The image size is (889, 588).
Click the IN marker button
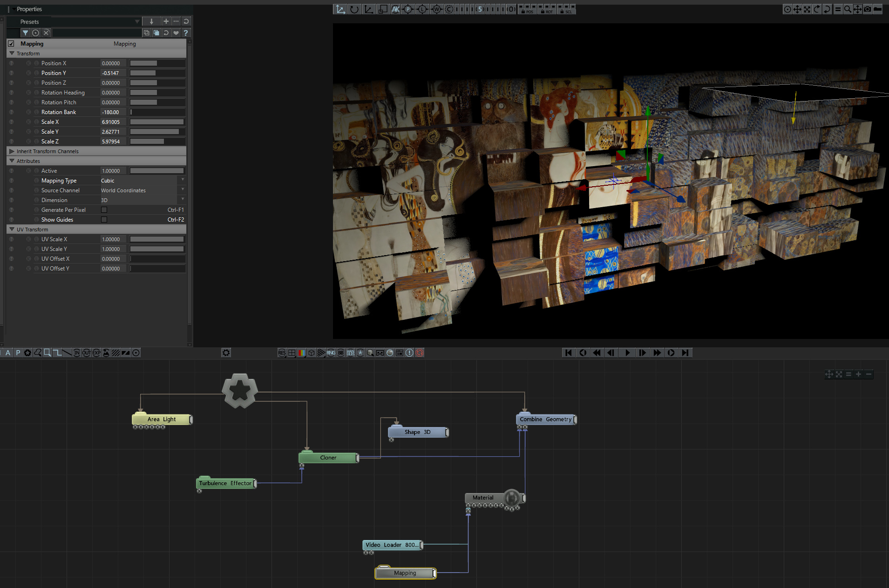(x=77, y=353)
